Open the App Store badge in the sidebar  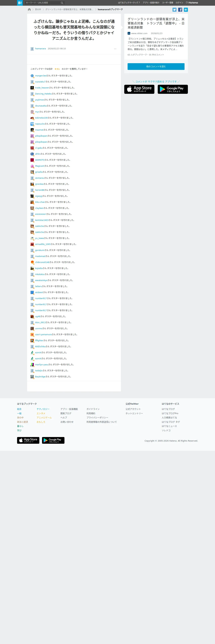(x=139, y=89)
